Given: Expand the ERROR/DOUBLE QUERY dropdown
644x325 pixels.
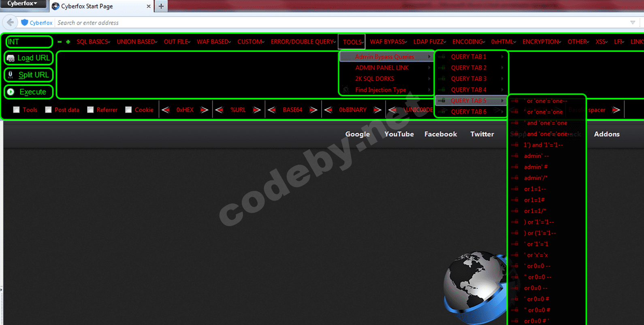Looking at the screenshot, I should click(x=303, y=42).
